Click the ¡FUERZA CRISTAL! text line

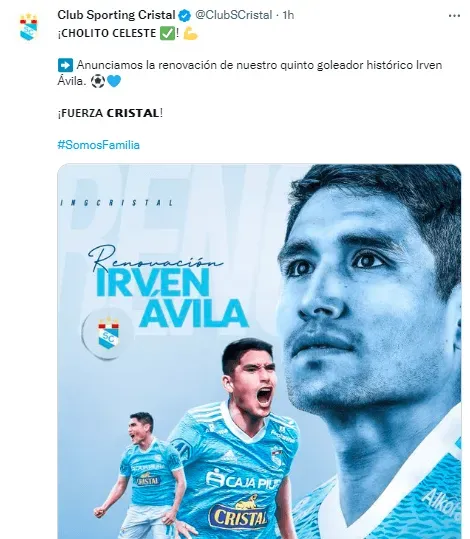[110, 113]
